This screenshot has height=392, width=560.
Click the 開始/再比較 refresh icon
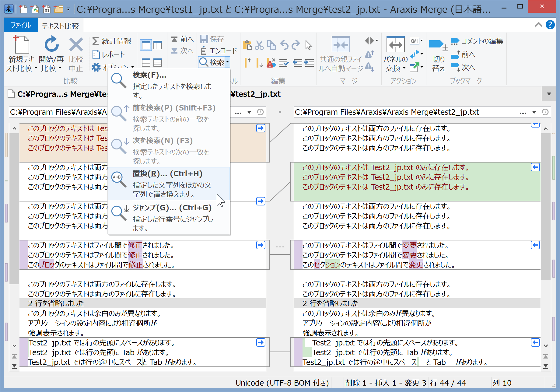[51, 44]
